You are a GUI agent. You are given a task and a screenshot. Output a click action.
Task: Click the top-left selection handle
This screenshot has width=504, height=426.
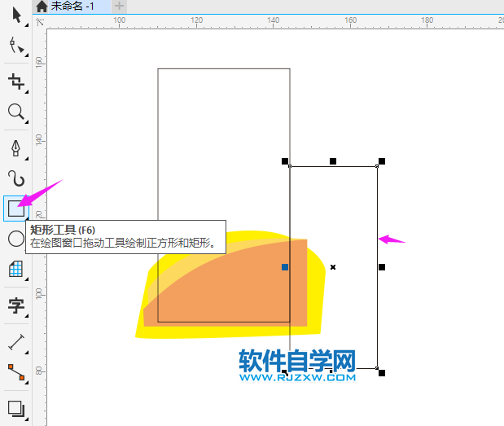285,161
